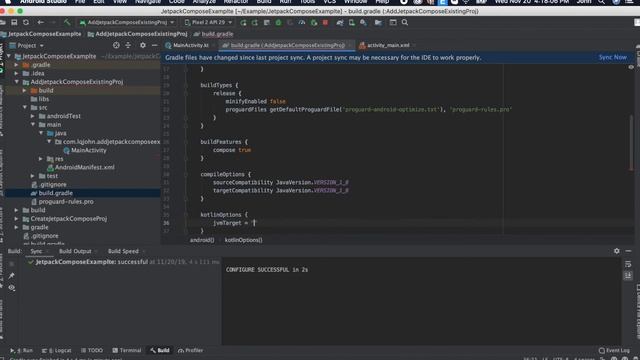The width and height of the screenshot is (640, 360).
Task: Click the Profile gauge icon in toolbar
Action: coord(302,22)
